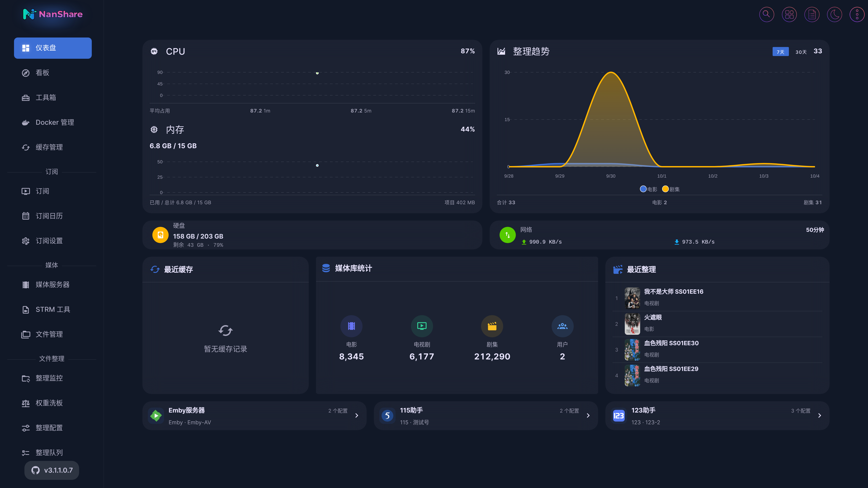Open 缓存管理 page

click(53, 148)
